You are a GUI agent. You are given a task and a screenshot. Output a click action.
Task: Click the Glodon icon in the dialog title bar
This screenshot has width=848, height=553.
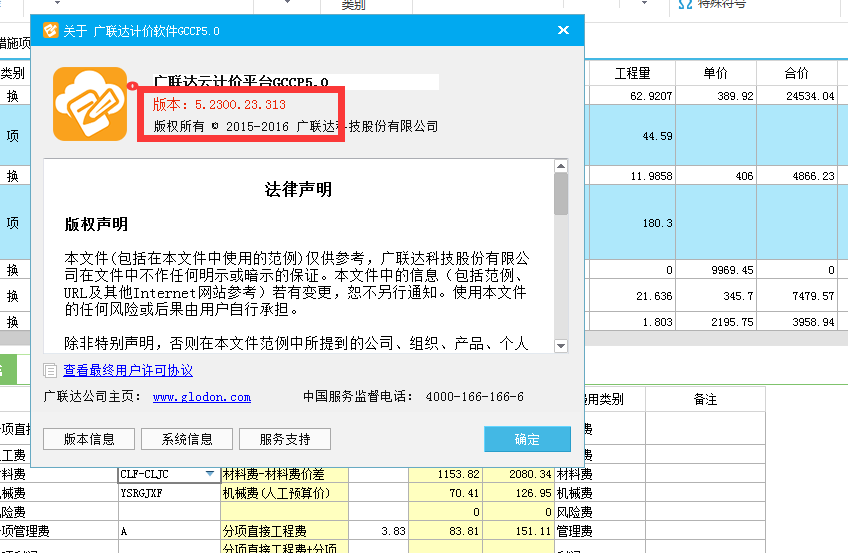(50, 30)
